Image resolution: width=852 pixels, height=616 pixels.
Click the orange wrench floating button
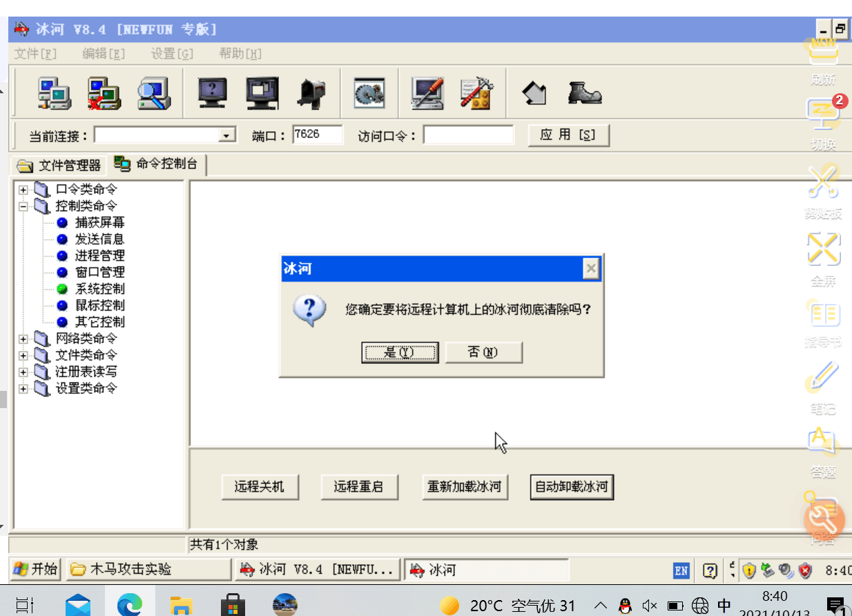click(x=824, y=519)
